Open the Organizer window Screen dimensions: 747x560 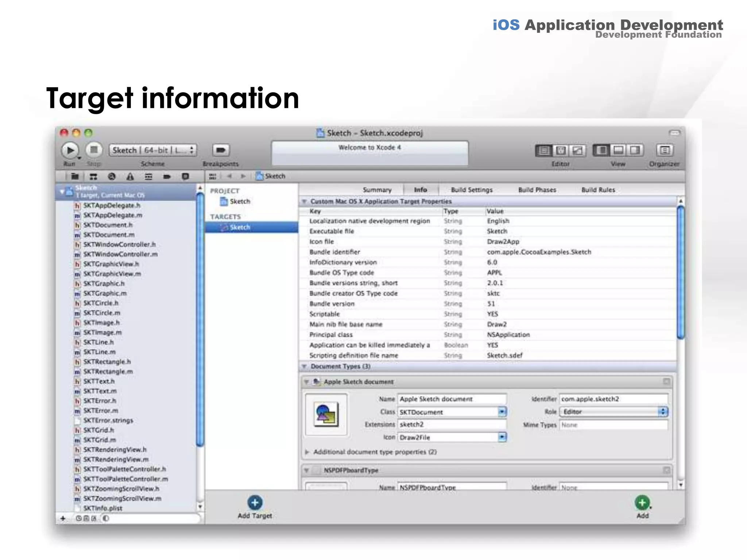click(x=665, y=150)
